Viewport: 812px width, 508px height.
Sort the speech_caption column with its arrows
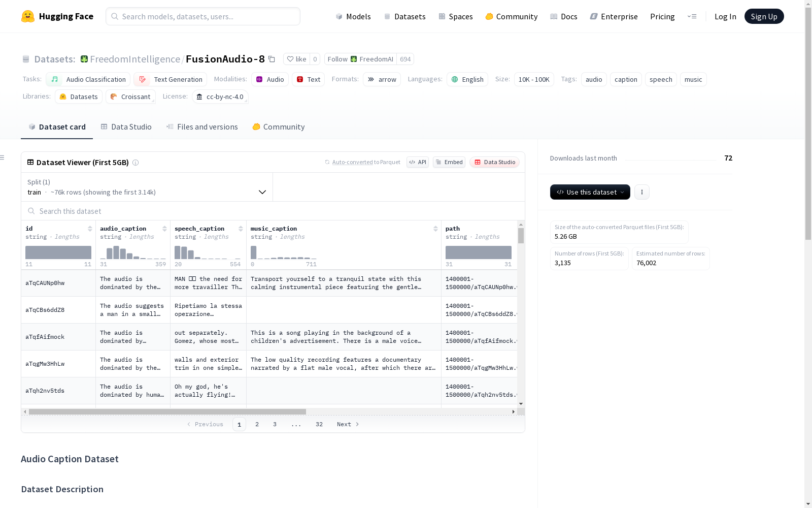pos(241,229)
